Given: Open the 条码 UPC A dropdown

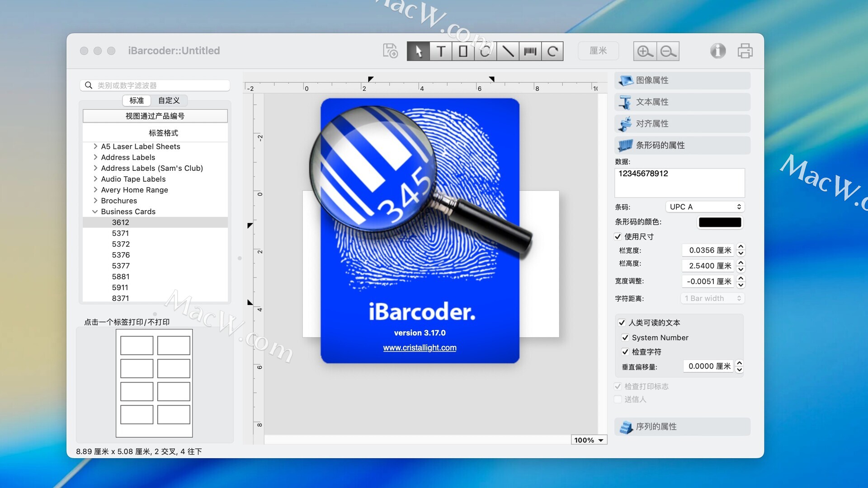Looking at the screenshot, I should coord(705,207).
